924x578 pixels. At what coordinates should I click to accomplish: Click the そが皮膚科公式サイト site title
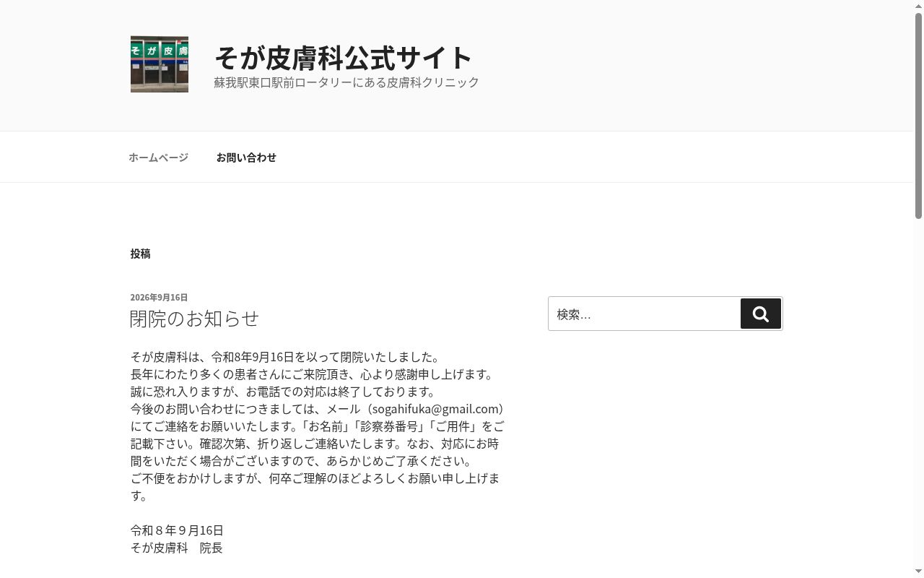(343, 57)
